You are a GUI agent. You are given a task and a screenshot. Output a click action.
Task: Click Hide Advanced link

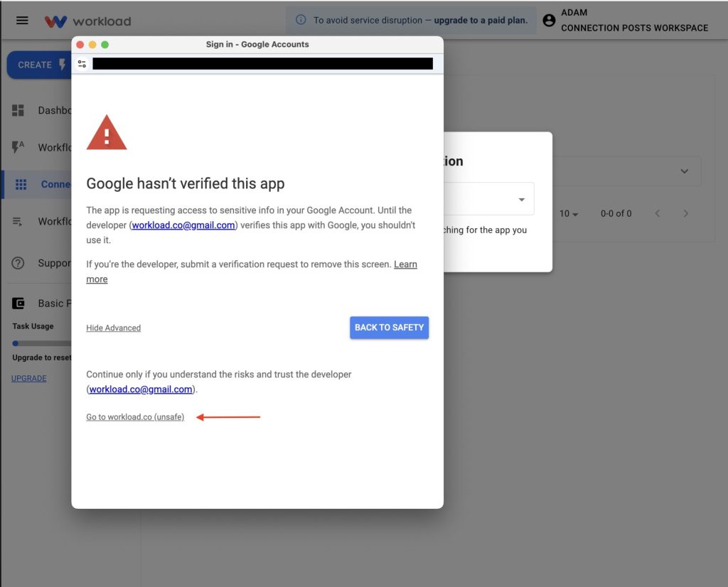coord(113,328)
